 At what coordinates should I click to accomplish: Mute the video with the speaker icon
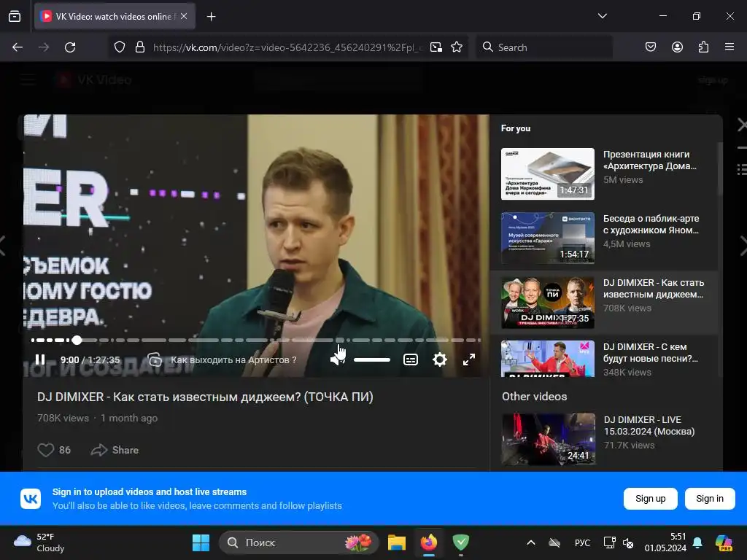[337, 359]
